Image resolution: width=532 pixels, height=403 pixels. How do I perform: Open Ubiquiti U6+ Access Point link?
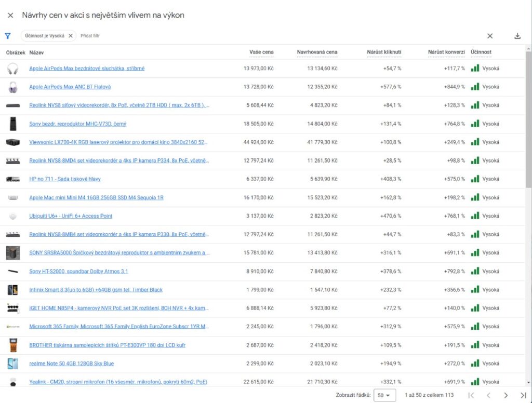coord(71,216)
